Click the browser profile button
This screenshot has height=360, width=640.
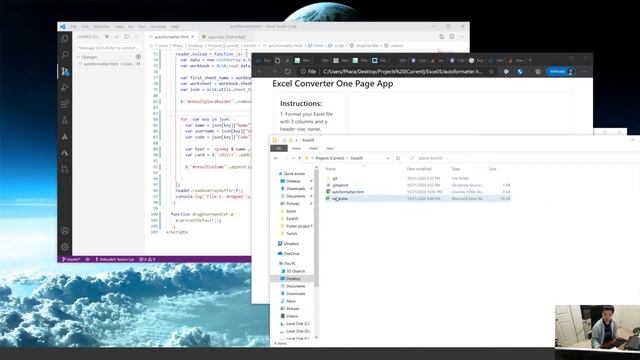560,71
